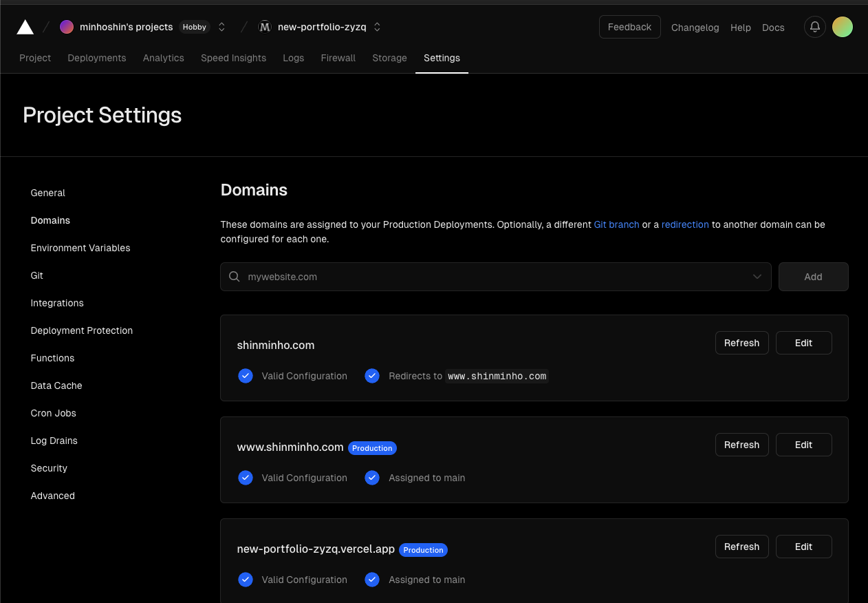Image resolution: width=868 pixels, height=603 pixels.
Task: Expand the project switcher chevrons
Action: [377, 27]
